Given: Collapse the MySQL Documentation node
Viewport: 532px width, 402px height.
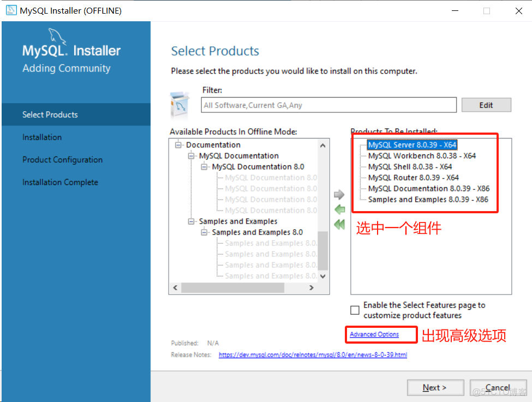Looking at the screenshot, I should point(191,155).
